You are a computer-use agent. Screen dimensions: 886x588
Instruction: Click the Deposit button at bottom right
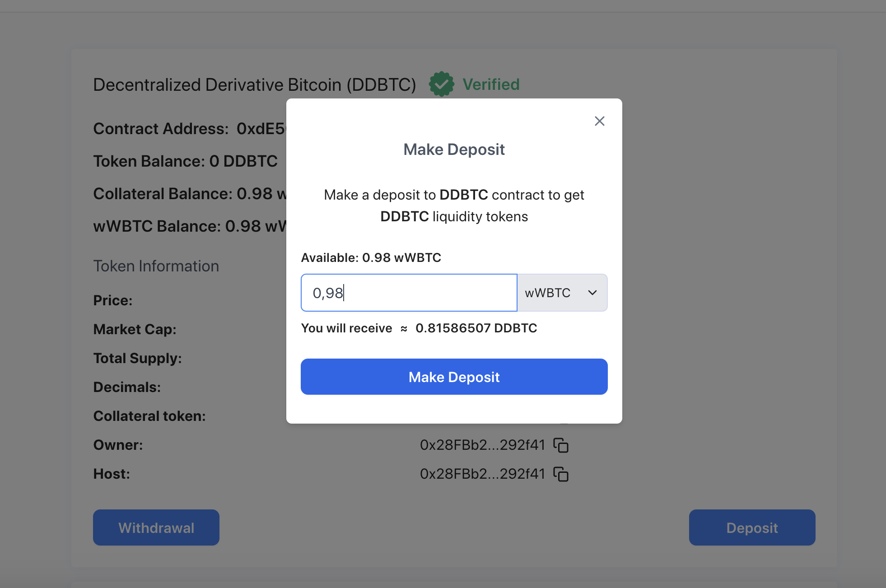point(752,527)
